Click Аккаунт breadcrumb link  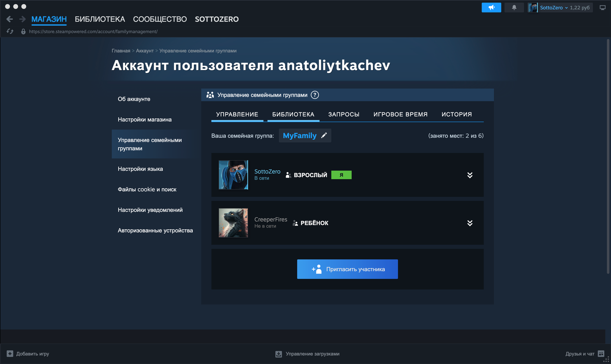click(x=145, y=51)
